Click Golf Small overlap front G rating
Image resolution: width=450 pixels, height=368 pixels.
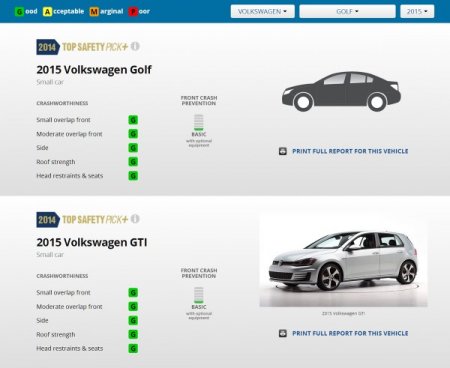click(x=133, y=120)
